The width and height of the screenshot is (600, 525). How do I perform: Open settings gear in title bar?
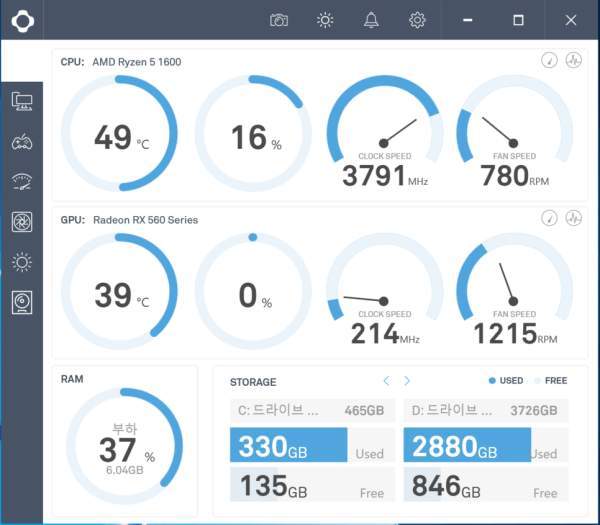(x=417, y=20)
